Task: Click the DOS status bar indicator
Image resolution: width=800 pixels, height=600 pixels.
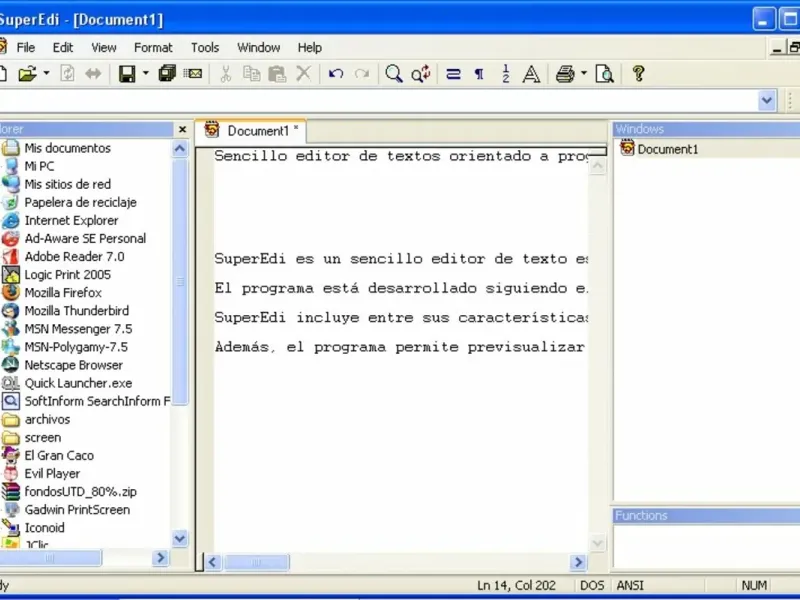Action: [x=592, y=585]
